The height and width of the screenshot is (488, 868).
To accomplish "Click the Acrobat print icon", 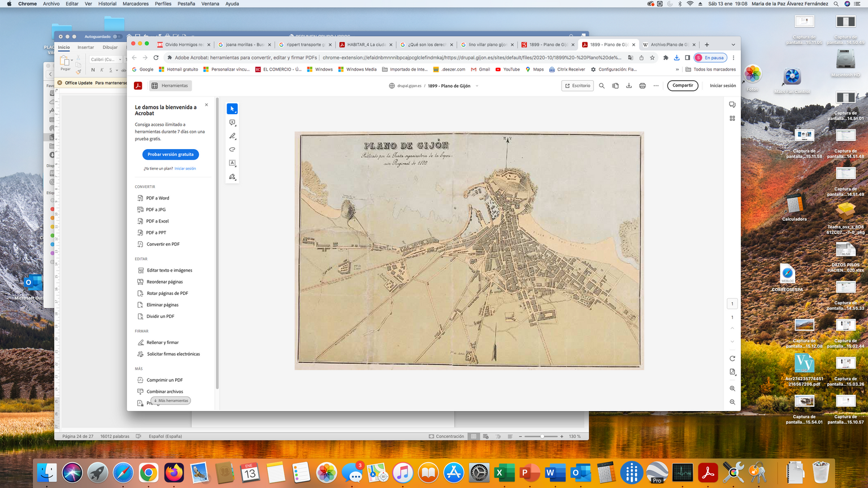I will point(643,86).
